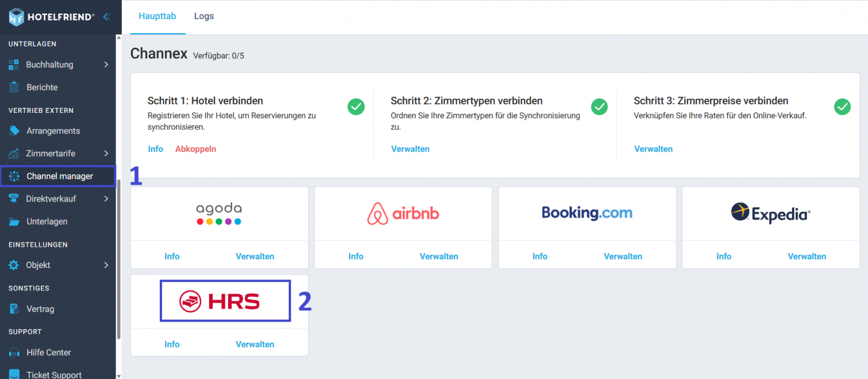Screen dimensions: 868x379
Task: Open Info for HRS
Action: click(x=172, y=345)
